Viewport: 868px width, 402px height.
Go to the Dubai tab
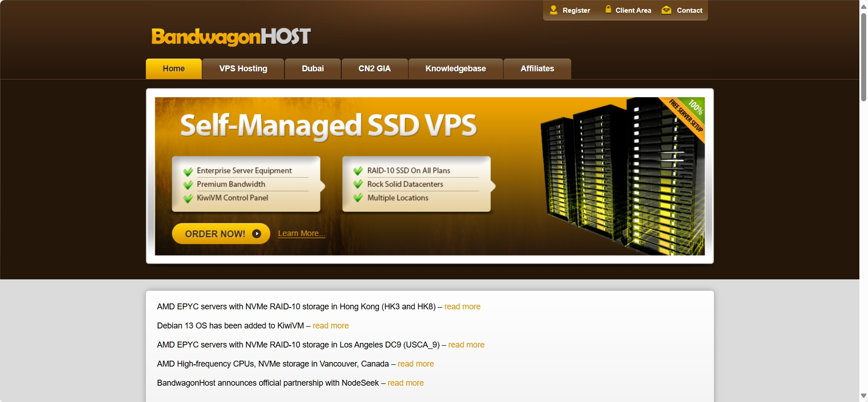pyautogui.click(x=313, y=69)
